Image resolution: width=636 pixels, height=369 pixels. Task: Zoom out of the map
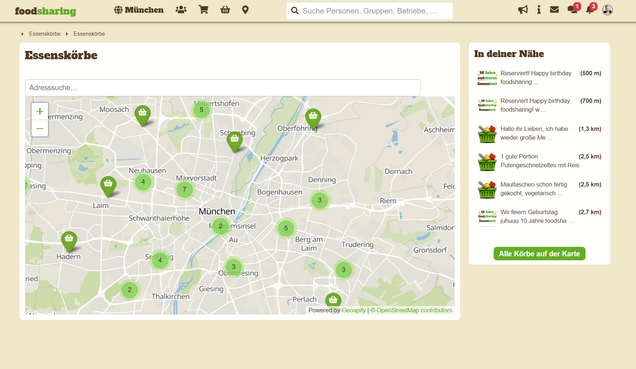click(x=40, y=129)
